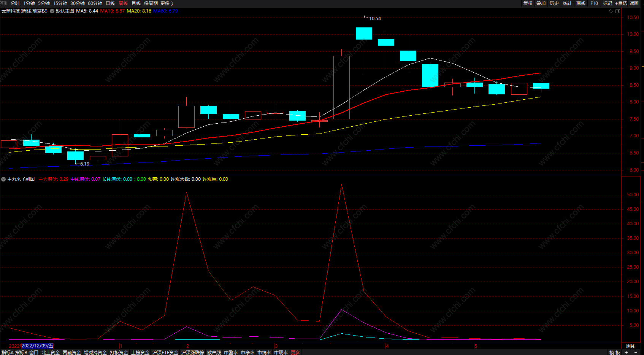Click the 默认主图 indicator name
The image size is (644, 355).
click(65, 11)
